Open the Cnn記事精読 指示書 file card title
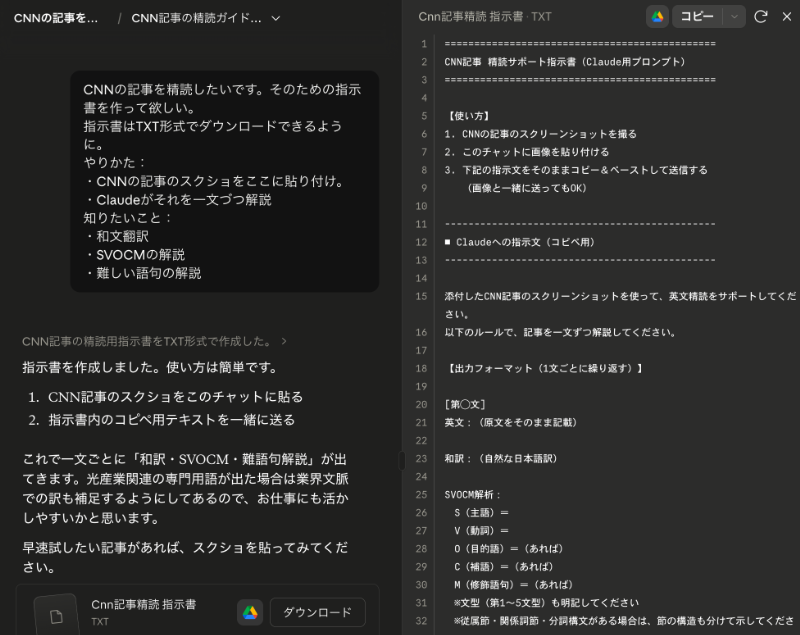 point(143,604)
